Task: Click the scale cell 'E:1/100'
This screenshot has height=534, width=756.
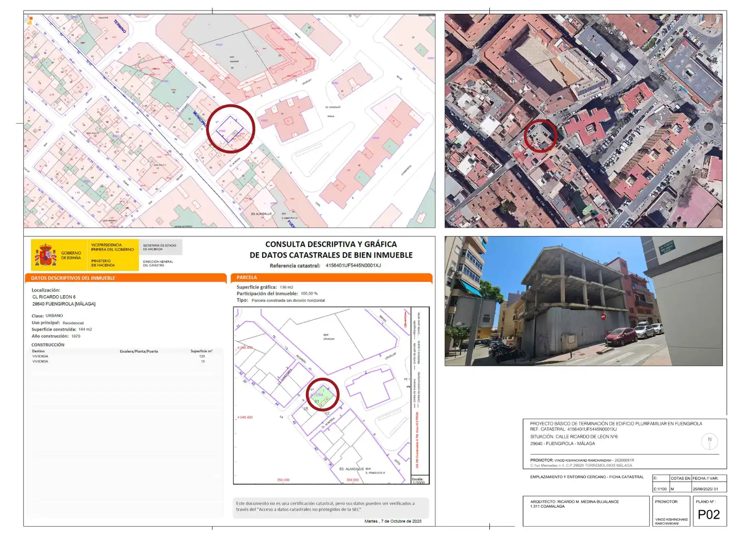Action: [x=661, y=489]
